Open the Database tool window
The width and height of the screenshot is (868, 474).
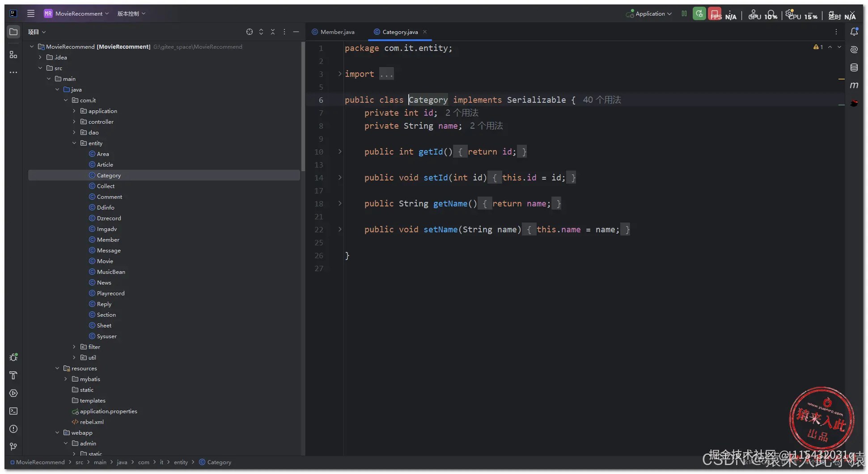coord(854,67)
